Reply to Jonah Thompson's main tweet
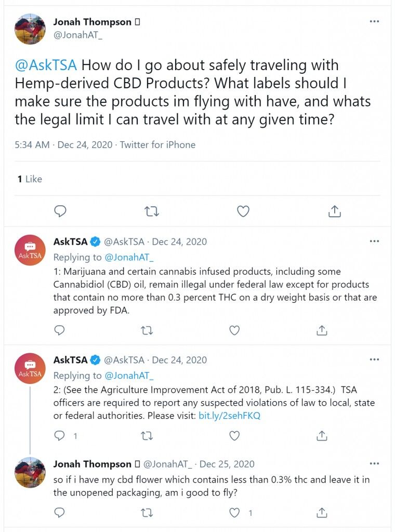 click(x=60, y=211)
